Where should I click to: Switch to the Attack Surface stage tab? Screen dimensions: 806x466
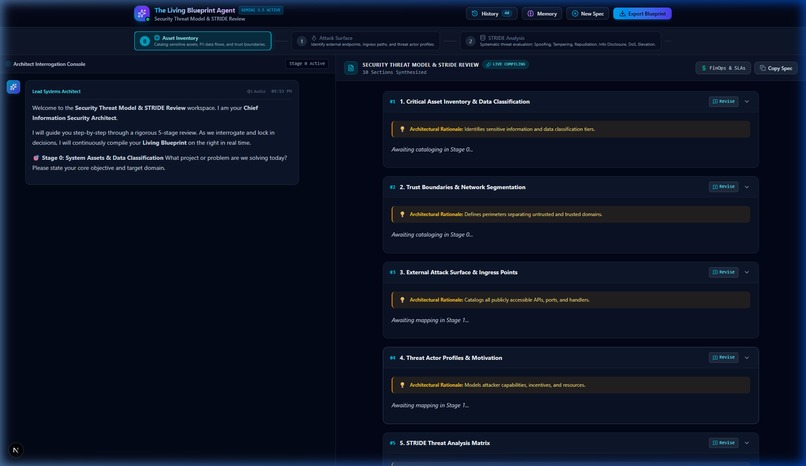click(x=365, y=41)
